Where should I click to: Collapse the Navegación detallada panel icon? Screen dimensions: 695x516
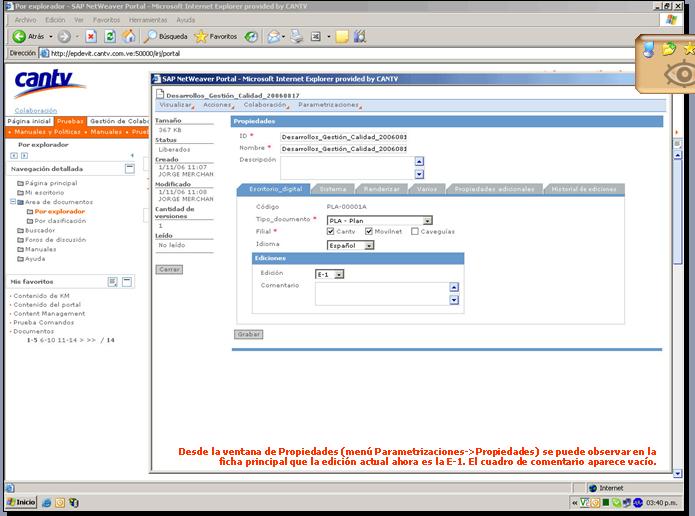click(x=129, y=168)
